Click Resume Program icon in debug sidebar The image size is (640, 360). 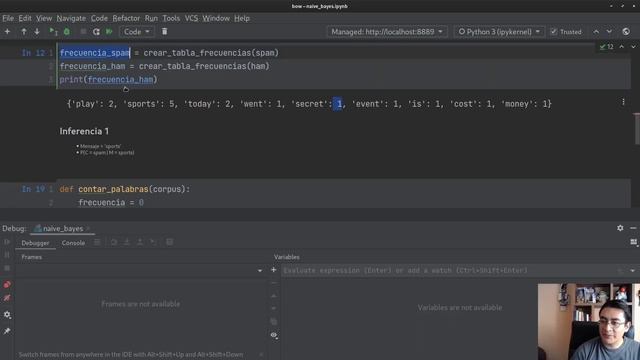[7, 242]
